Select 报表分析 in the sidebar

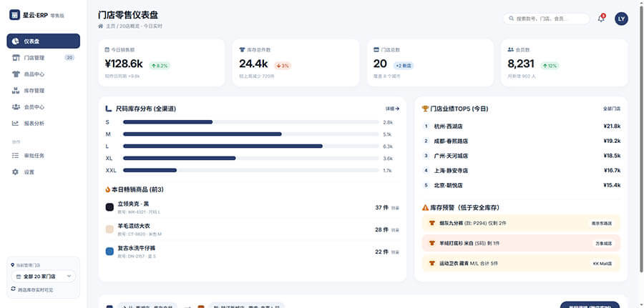click(34, 123)
